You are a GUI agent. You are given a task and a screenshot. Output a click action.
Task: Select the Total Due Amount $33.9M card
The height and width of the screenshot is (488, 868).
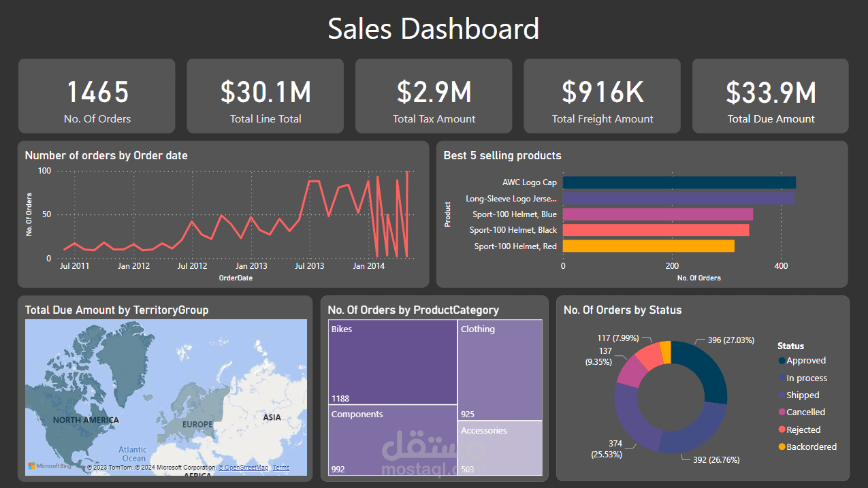pyautogui.click(x=769, y=95)
